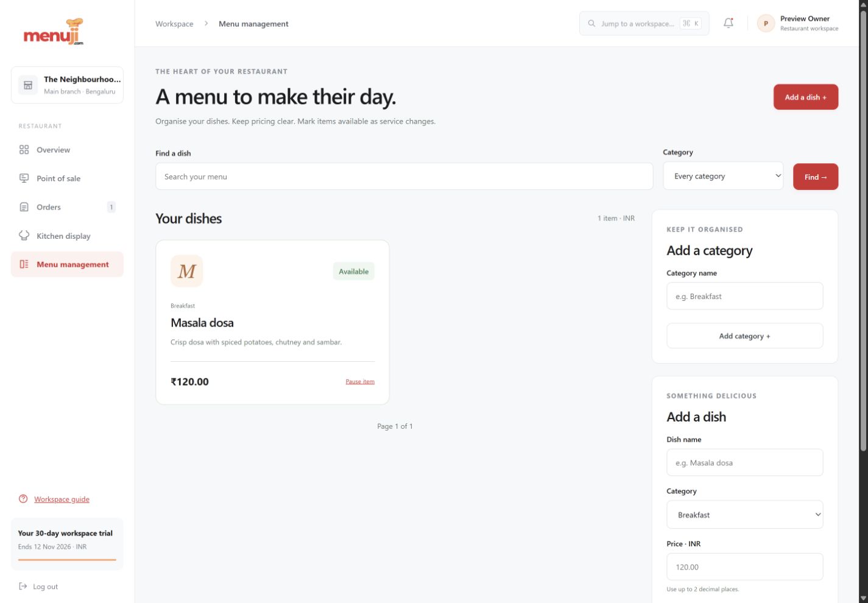Open the Breadcrumb dish Category Breakfast dropdown
Image resolution: width=868 pixels, height=603 pixels.
[x=745, y=515]
